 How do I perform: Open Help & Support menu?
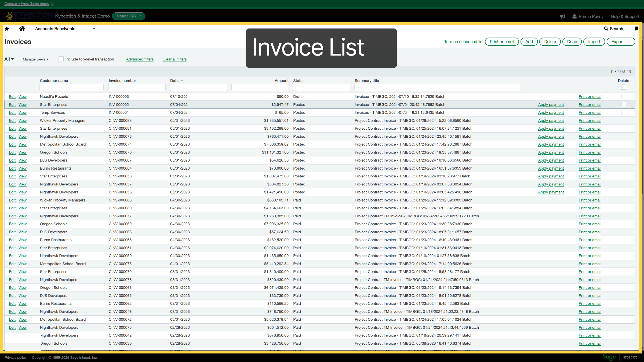point(625,16)
